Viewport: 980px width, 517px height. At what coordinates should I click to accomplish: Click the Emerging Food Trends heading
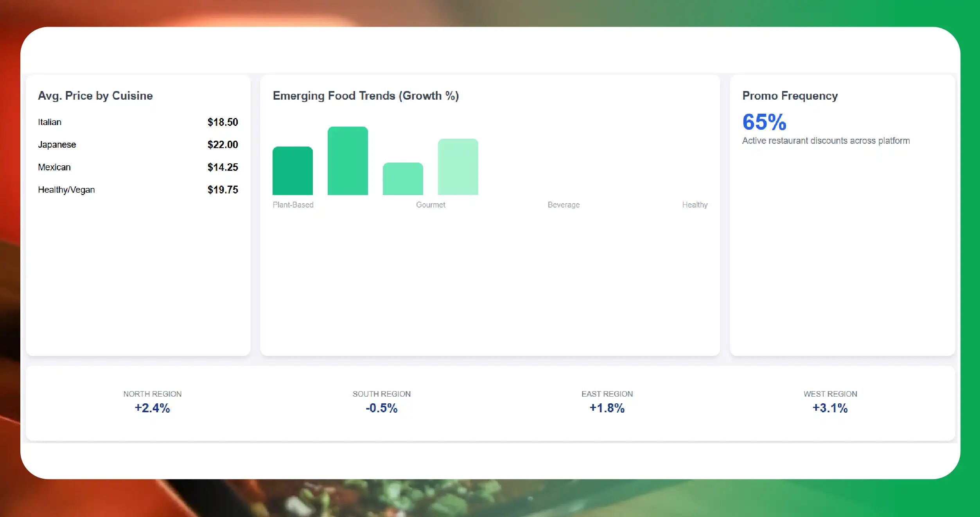point(366,96)
